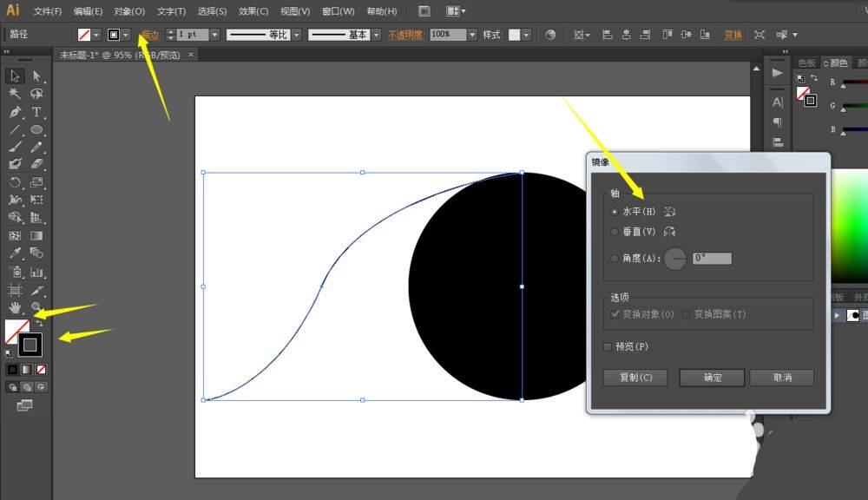
Task: Select the Eyedropper tool
Action: tap(15, 253)
